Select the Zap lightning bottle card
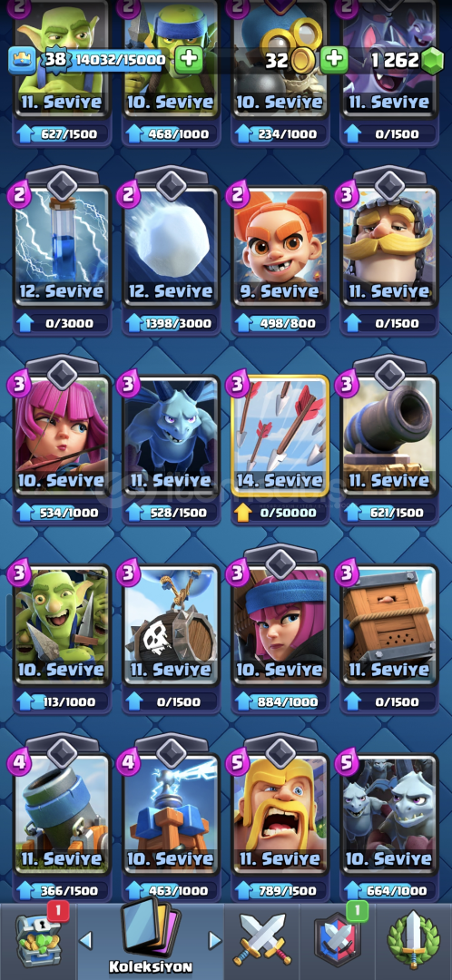This screenshot has width=452, height=980. click(62, 245)
